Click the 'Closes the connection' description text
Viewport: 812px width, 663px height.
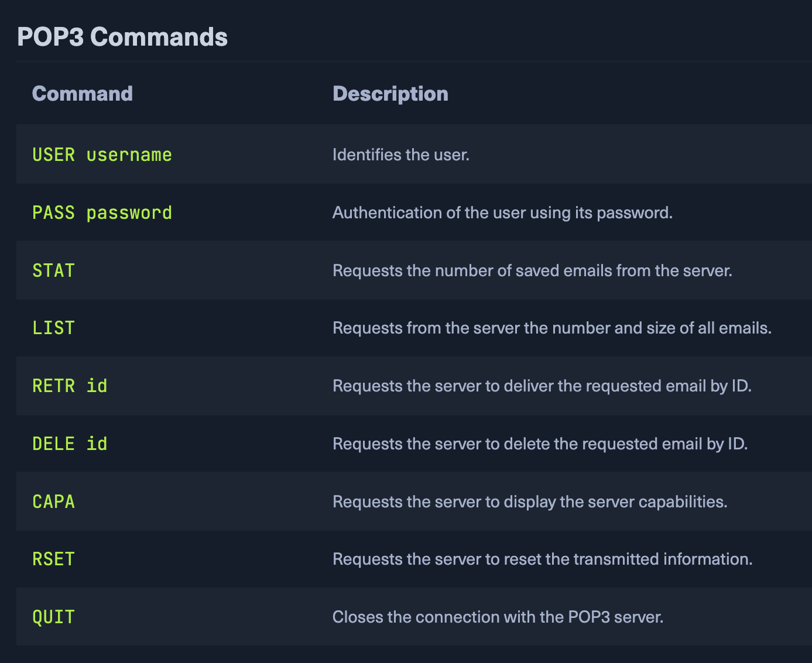pyautogui.click(x=498, y=617)
